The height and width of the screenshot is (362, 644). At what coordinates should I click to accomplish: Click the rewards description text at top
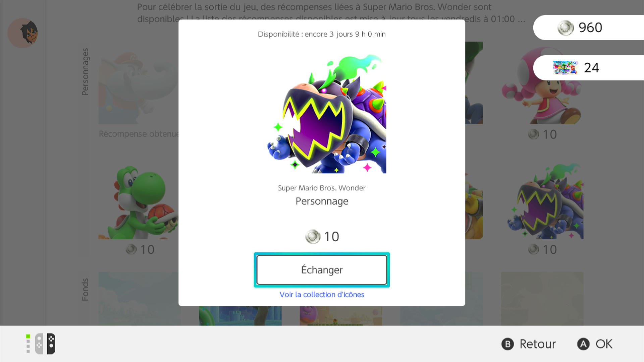click(x=331, y=13)
